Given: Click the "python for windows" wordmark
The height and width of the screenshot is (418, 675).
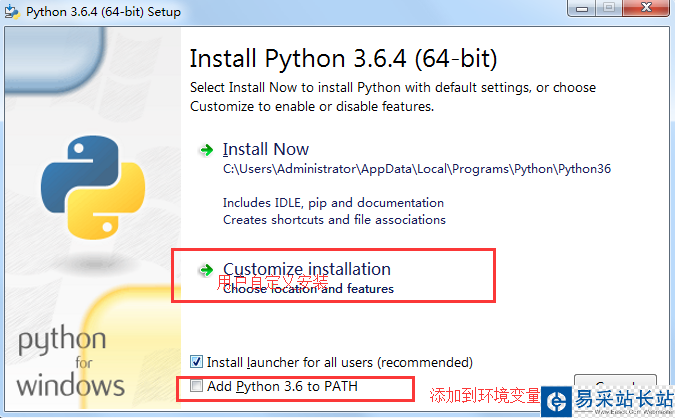Looking at the screenshot, I should click(70, 361).
